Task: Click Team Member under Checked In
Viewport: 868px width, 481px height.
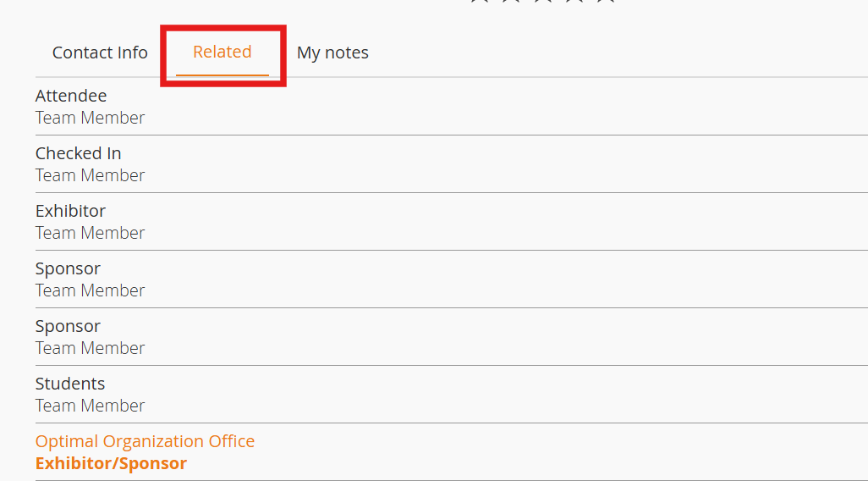Action: pos(90,175)
